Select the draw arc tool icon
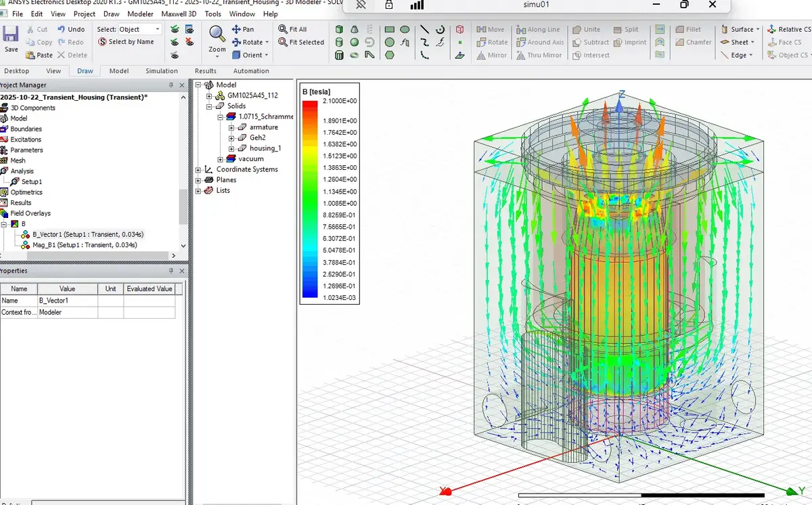Image resolution: width=812 pixels, height=505 pixels. (x=440, y=29)
